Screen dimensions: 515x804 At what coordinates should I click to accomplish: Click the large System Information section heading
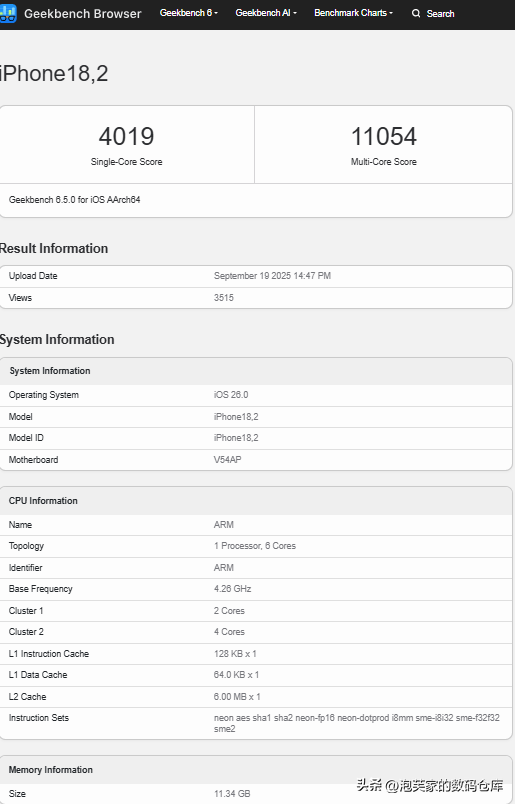click(x=57, y=339)
